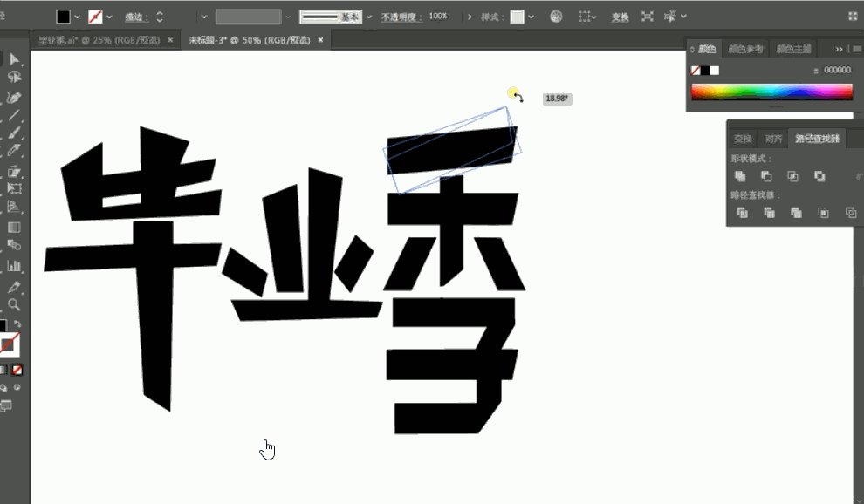Viewport: 864px width, 504px height.
Task: Expand opacity options chevron
Action: (470, 17)
